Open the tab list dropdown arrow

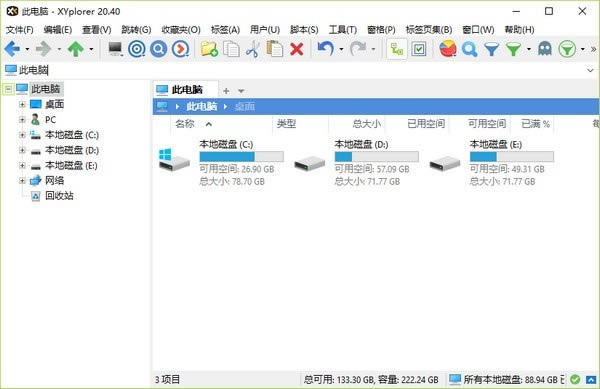241,91
